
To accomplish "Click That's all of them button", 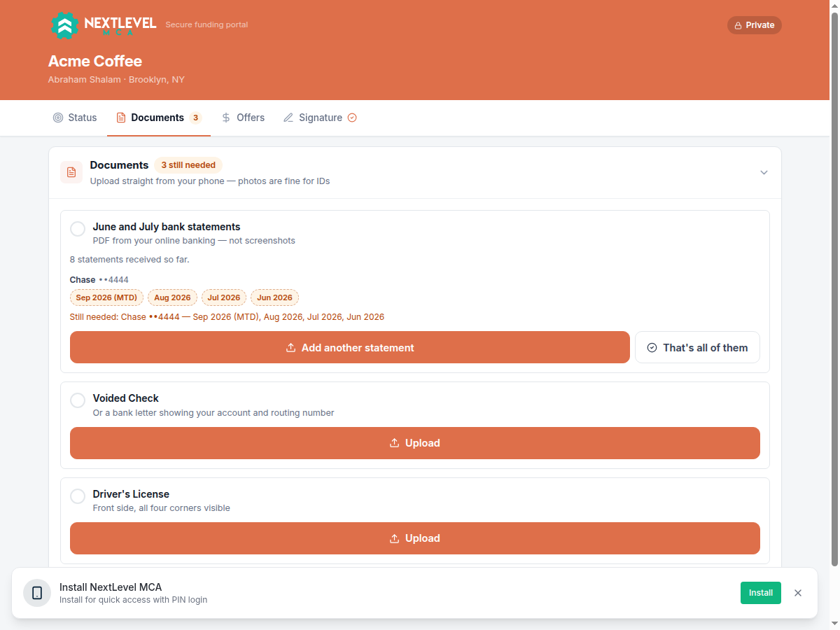I will 697,347.
